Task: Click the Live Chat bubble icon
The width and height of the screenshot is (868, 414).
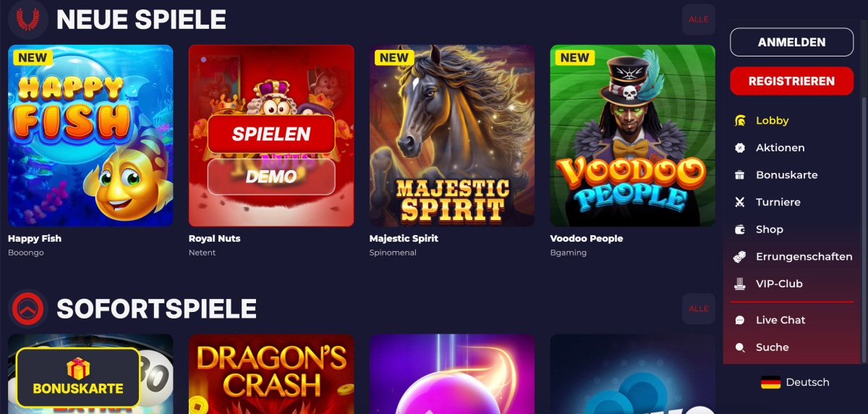Action: tap(740, 320)
